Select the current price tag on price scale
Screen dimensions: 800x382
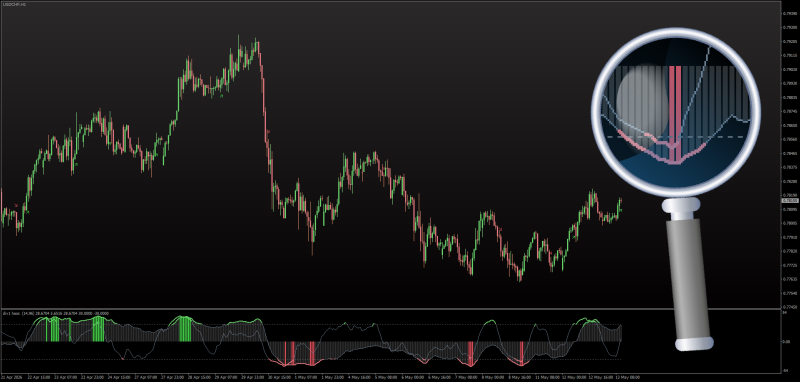[x=790, y=201]
